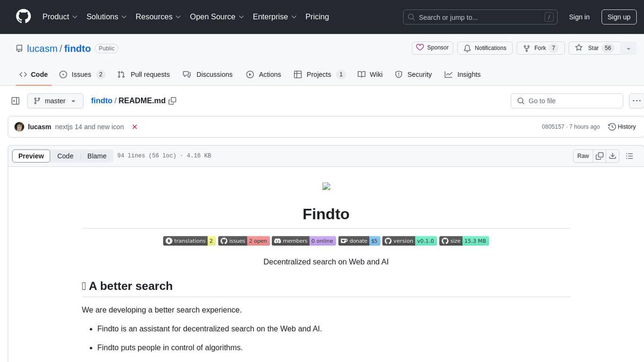Open the nextjs 14 and new icon commit

(89, 127)
